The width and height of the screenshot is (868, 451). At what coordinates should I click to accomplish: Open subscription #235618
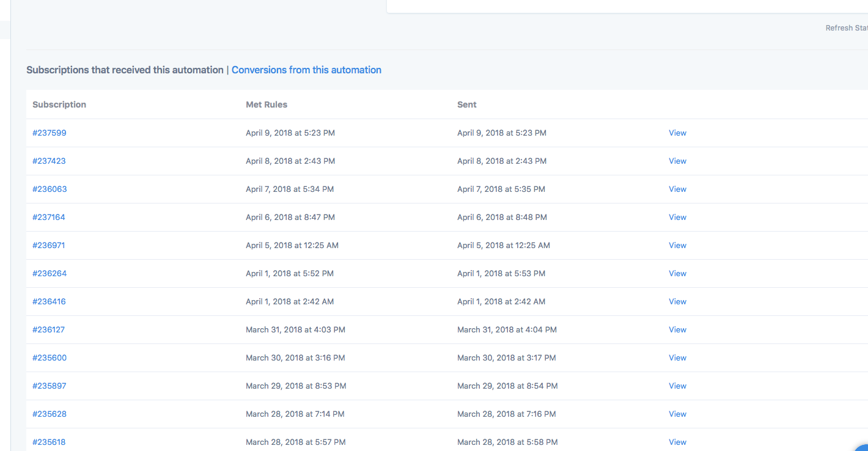click(49, 442)
